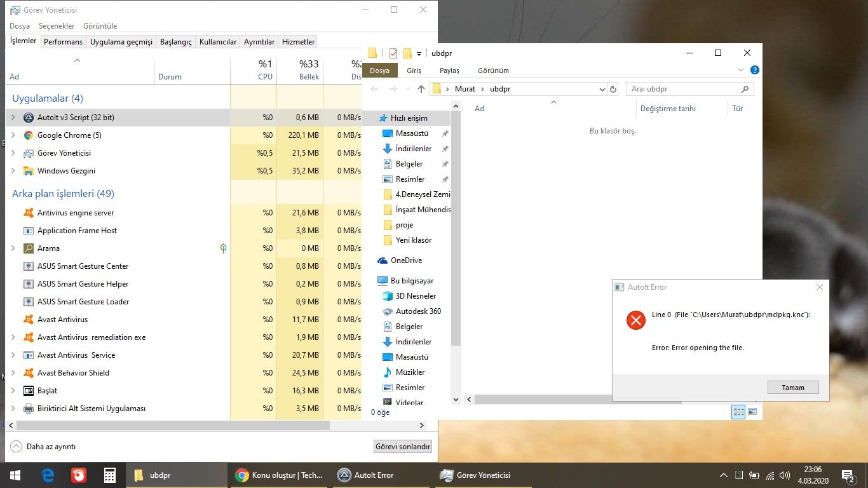Open the Dosya menu in Task Manager
Image resolution: width=868 pixels, height=488 pixels.
click(20, 26)
